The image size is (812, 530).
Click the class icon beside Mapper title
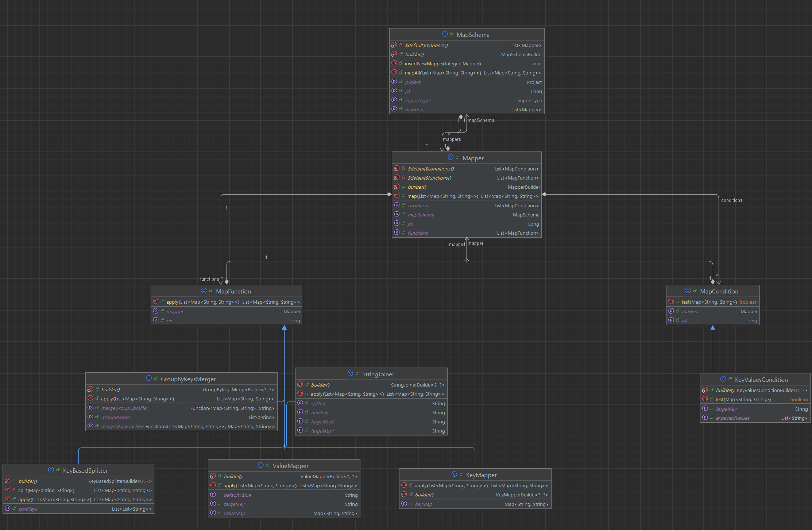[x=451, y=158]
